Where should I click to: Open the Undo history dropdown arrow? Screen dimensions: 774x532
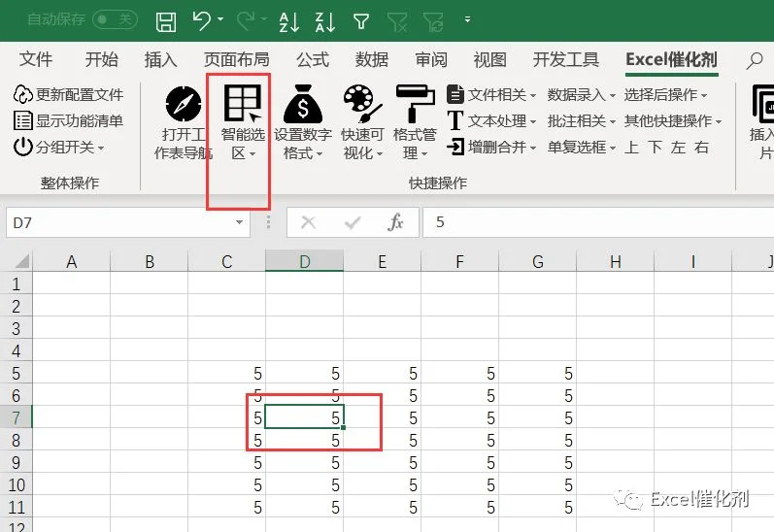tap(220, 19)
